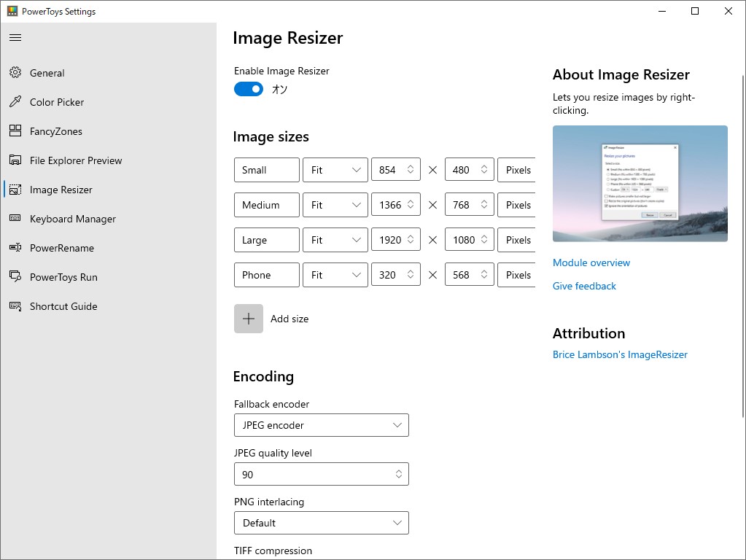Go to Color Picker settings page
Image resolution: width=746 pixels, height=560 pixels.
tap(109, 102)
